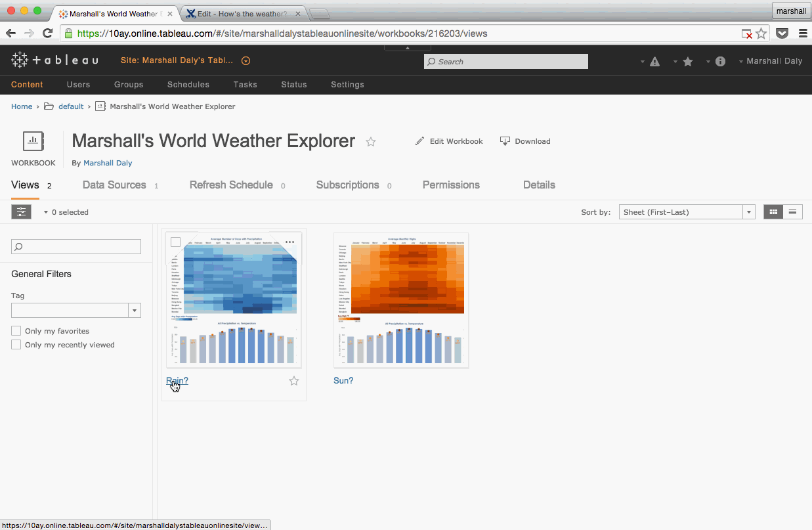Select the Views tab
This screenshot has height=530, width=812.
tap(26, 185)
